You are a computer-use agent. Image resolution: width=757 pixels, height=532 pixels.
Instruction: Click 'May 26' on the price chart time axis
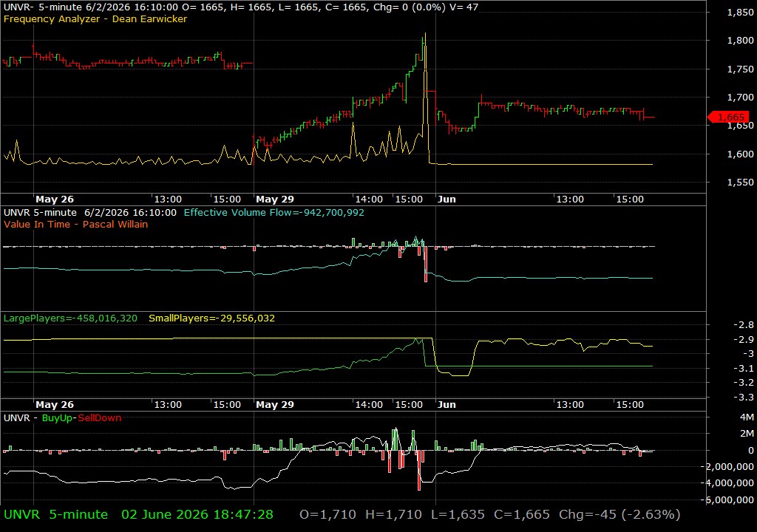pos(55,199)
